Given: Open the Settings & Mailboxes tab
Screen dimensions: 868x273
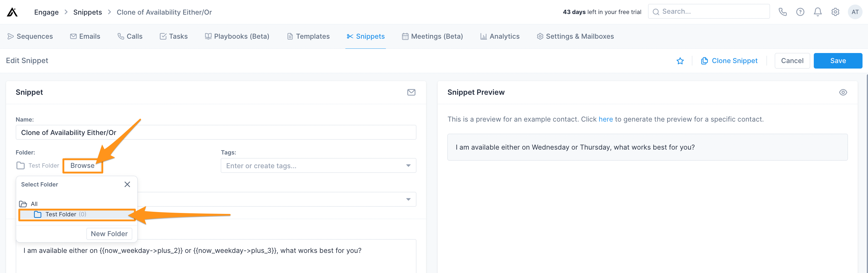Looking at the screenshot, I should pyautogui.click(x=575, y=36).
